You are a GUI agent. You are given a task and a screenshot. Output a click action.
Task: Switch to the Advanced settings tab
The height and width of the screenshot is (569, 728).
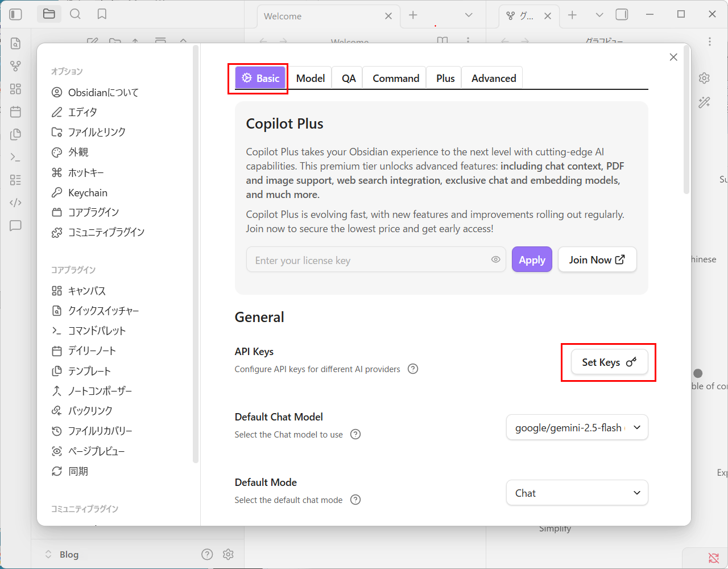[x=493, y=79]
